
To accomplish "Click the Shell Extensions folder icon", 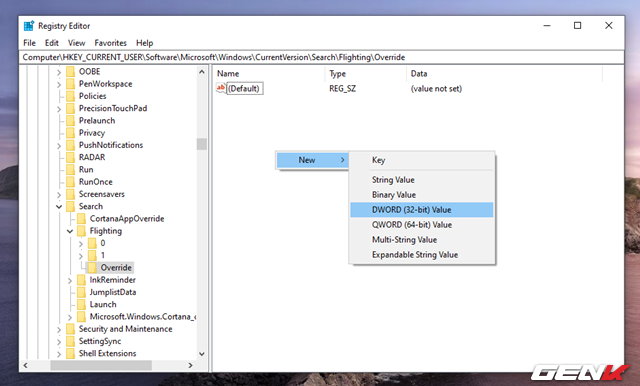I will coord(71,353).
